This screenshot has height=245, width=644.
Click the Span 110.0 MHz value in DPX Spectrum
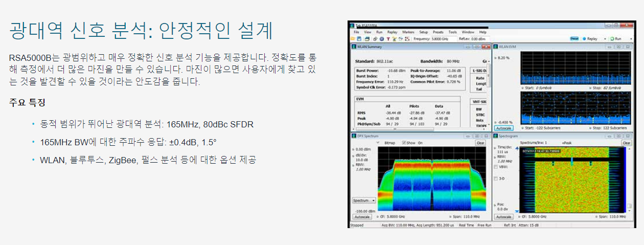pyautogui.click(x=471, y=216)
